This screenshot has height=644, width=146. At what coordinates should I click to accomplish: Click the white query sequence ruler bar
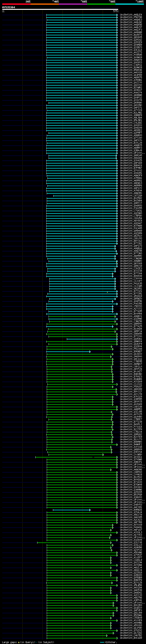60,10
